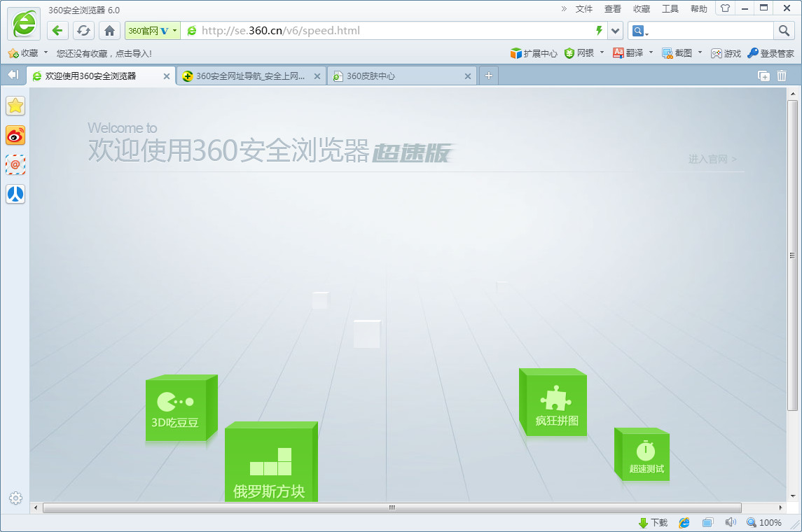The image size is (802, 532).
Task: Click 您还没有收藏，点击导入 link
Action: [104, 53]
